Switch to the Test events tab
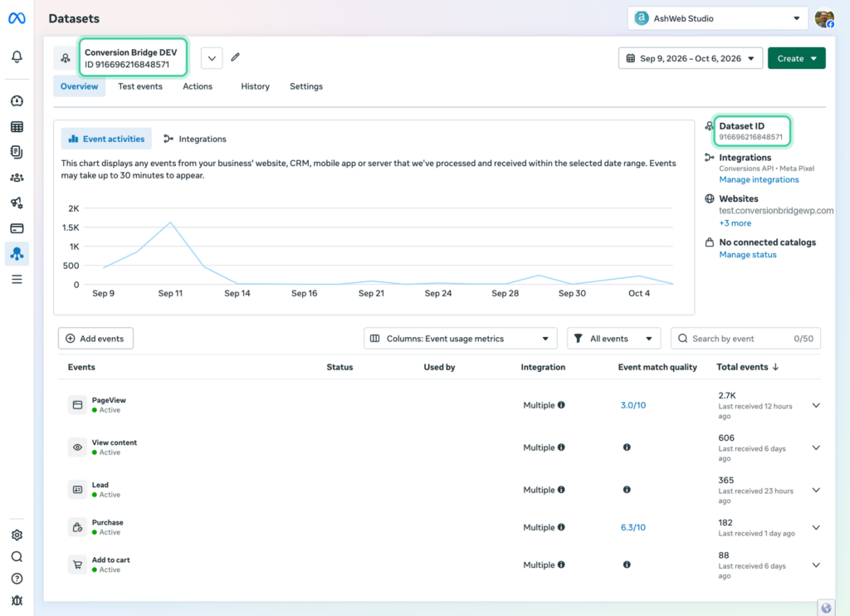 [x=139, y=86]
